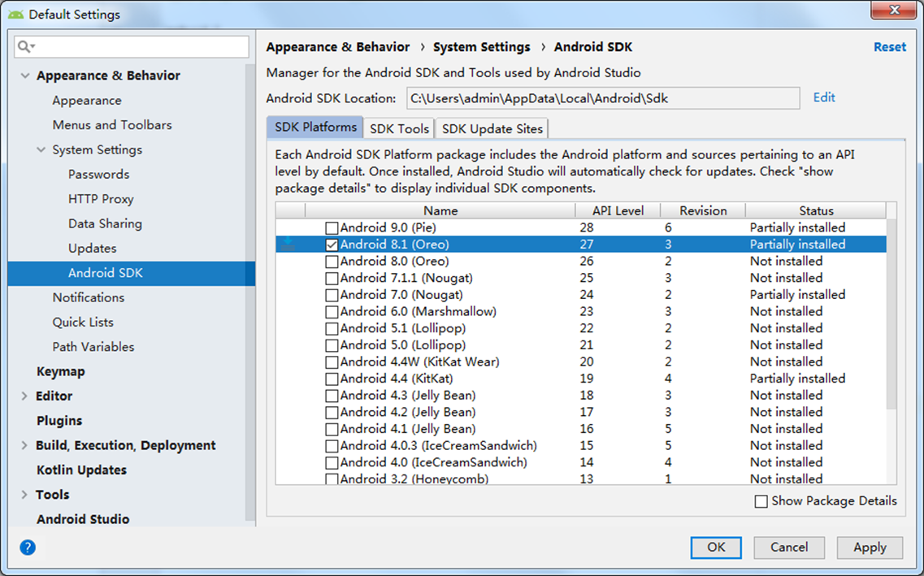Collapse the System Settings tree node

click(41, 149)
